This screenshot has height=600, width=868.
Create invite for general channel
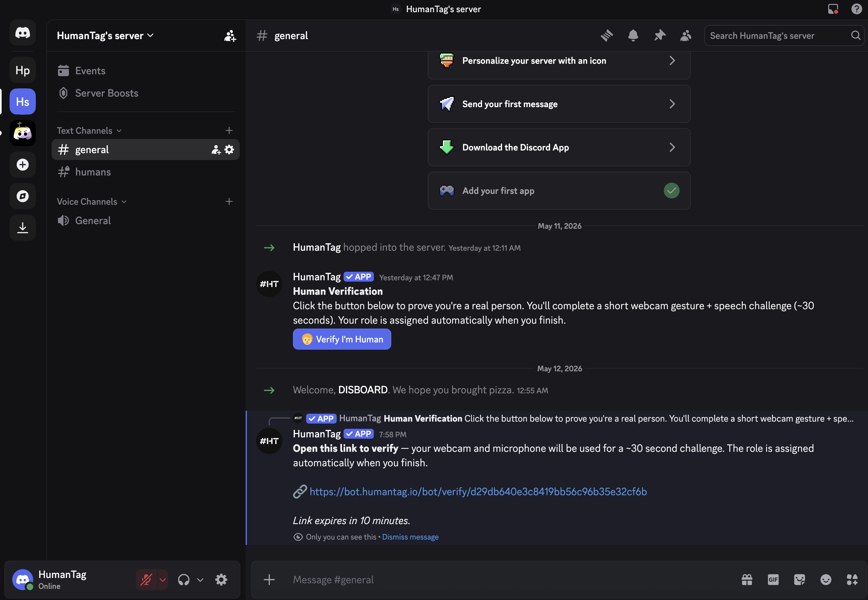[x=216, y=150]
